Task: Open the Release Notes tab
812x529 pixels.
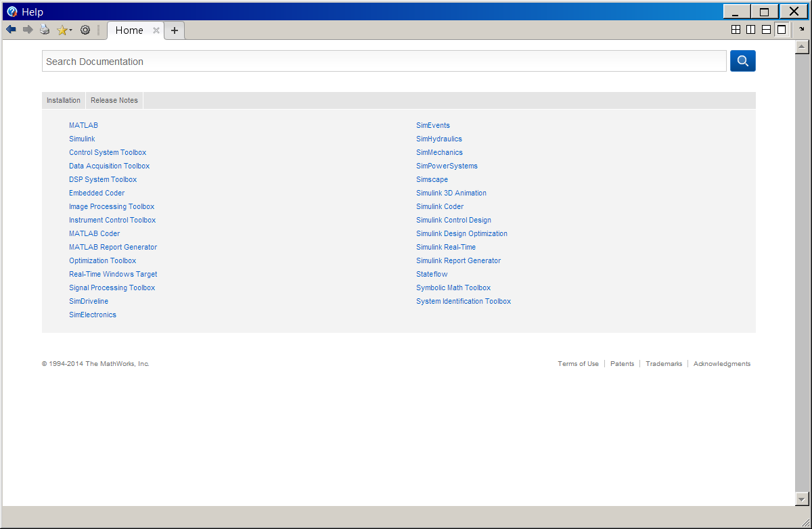Action: pos(114,100)
